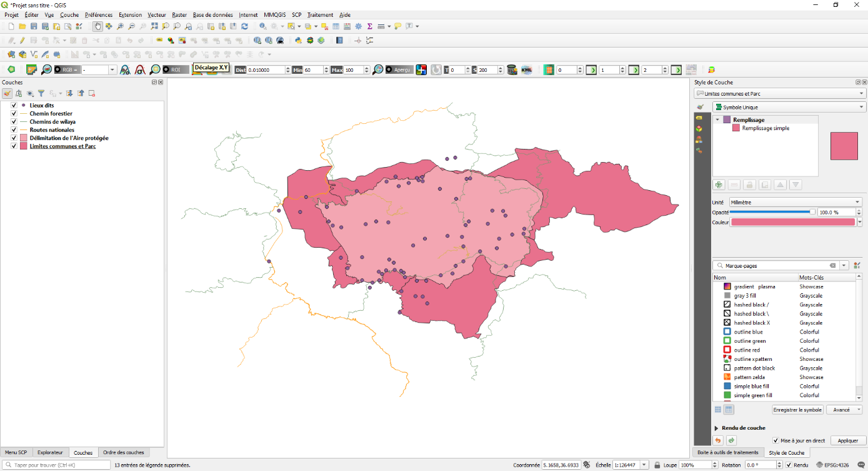This screenshot has width=868, height=471.
Task: Click the Appliquer button
Action: pyautogui.click(x=847, y=440)
